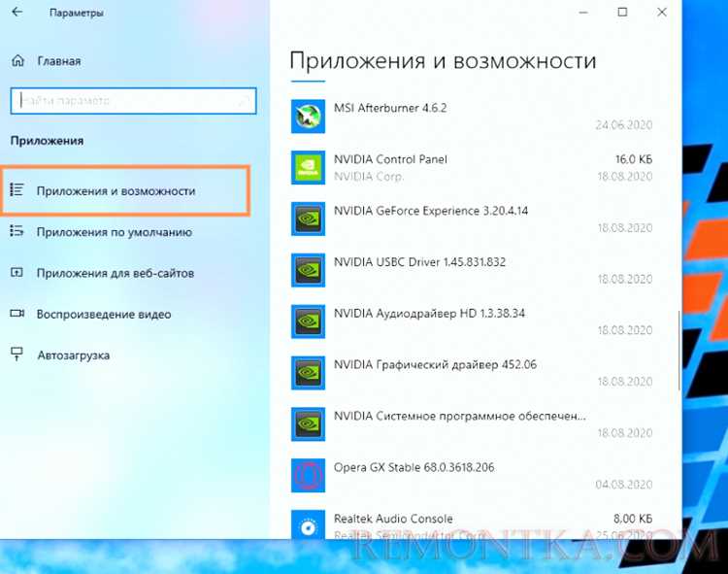The image size is (728, 574).
Task: Click the 8,00 КБ size value
Action: point(633,519)
